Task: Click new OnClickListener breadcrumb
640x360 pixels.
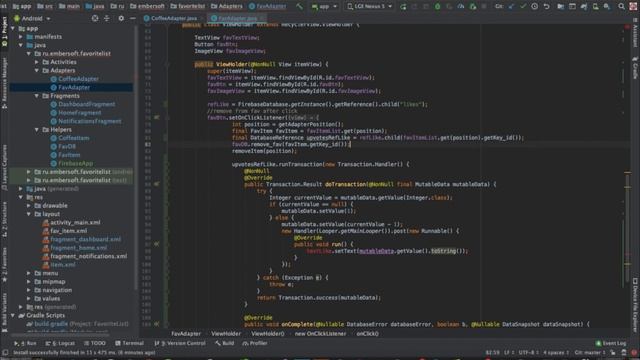Action: (320, 334)
